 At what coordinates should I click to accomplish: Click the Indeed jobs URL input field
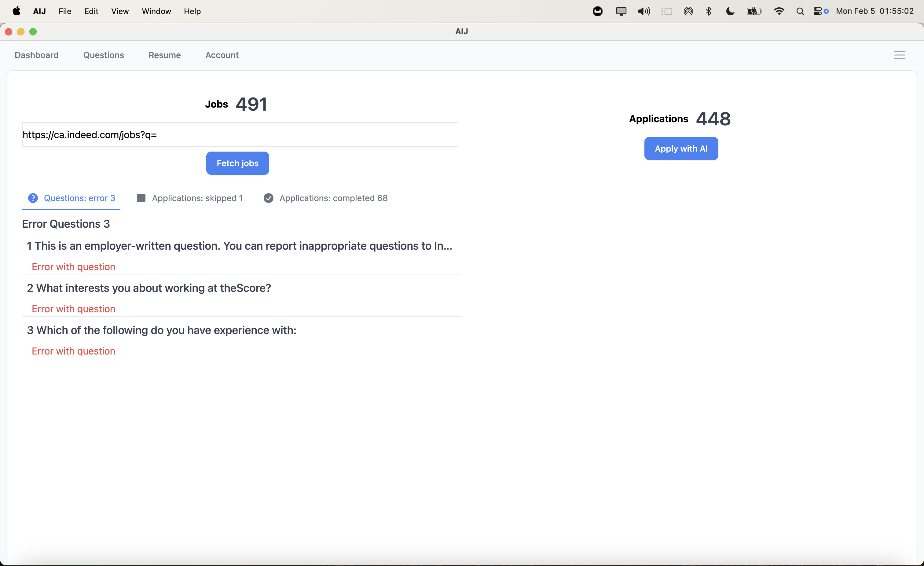240,135
